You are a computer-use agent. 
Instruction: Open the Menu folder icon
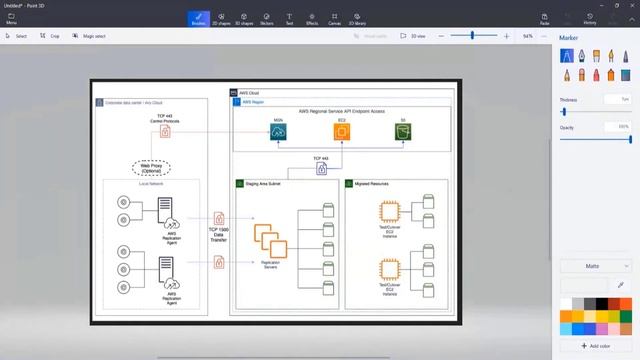pos(11,18)
